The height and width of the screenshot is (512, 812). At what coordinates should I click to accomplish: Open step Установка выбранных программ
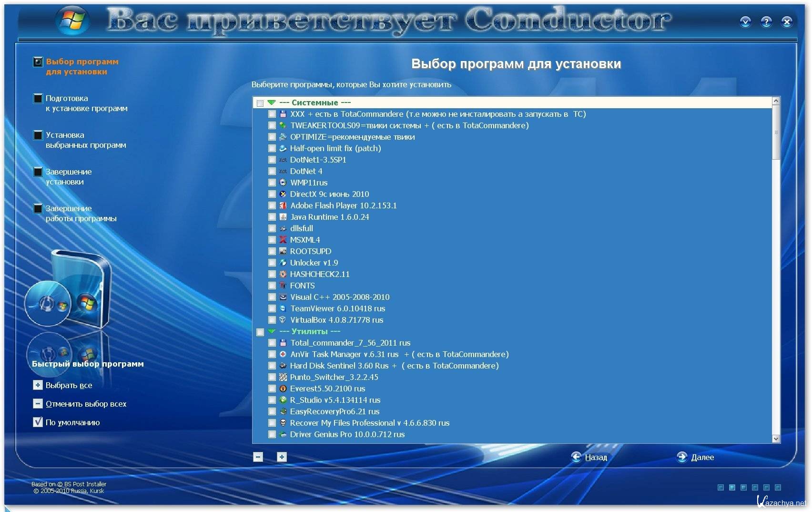click(80, 140)
